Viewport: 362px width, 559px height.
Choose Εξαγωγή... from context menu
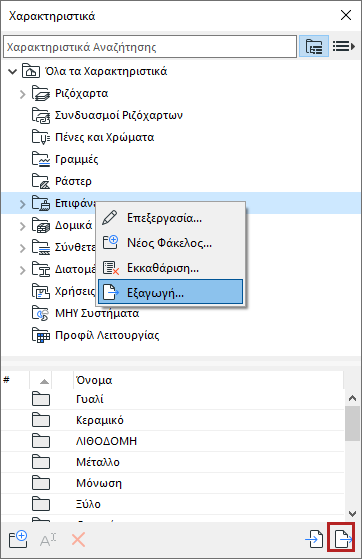[x=170, y=292]
